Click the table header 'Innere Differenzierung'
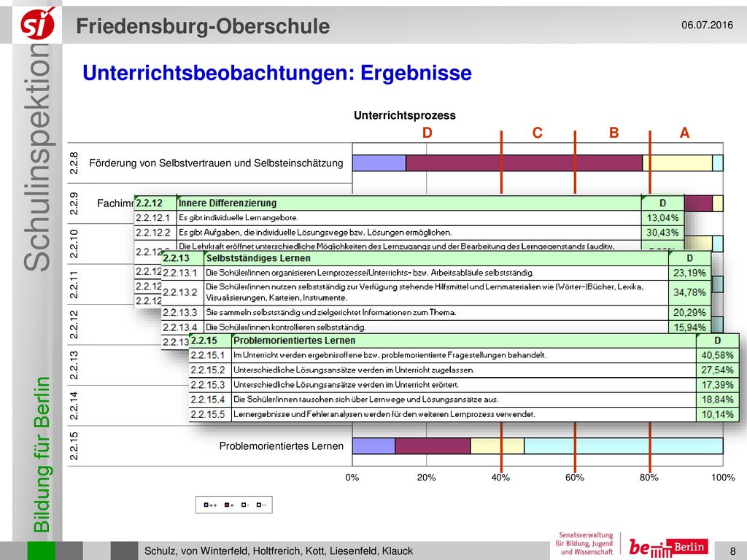Viewport: 747px width, 560px height. [x=228, y=203]
